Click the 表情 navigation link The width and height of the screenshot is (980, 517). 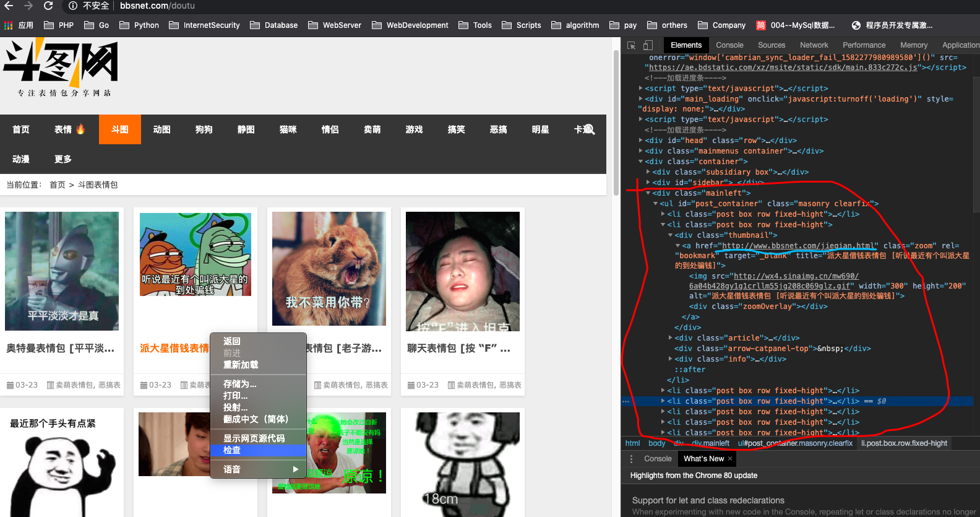click(x=69, y=129)
